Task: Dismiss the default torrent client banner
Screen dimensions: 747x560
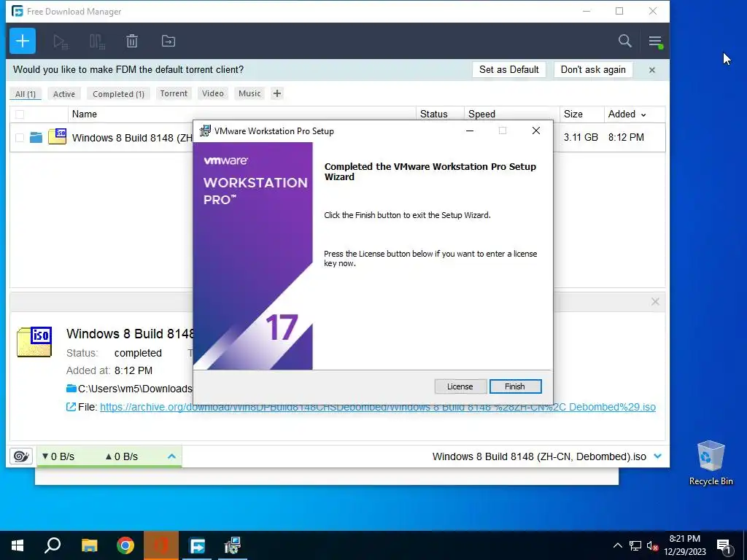Action: coord(652,70)
